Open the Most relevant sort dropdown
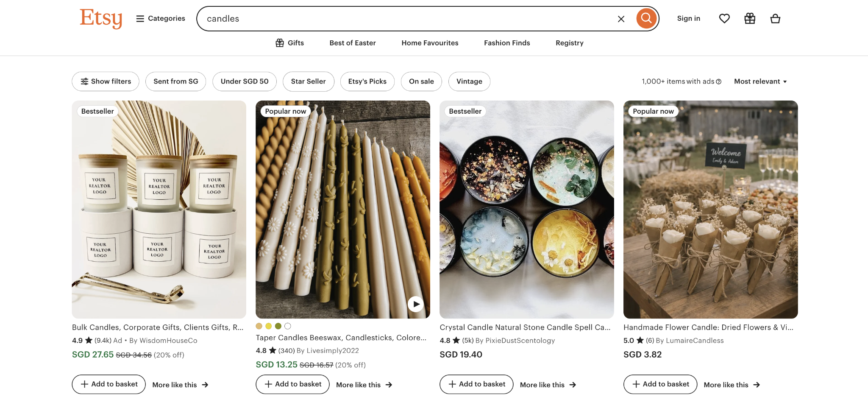This screenshot has width=868, height=400. [x=760, y=81]
